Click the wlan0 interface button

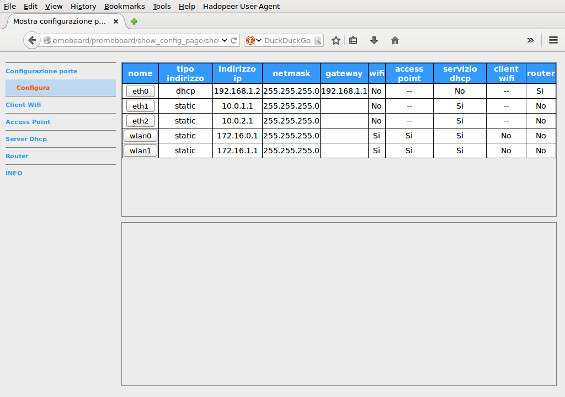pyautogui.click(x=140, y=136)
